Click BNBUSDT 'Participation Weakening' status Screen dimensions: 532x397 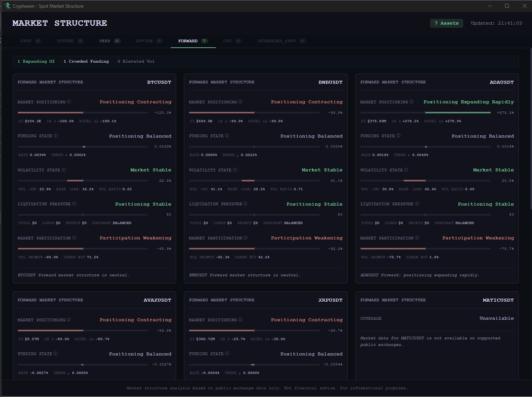coord(307,238)
